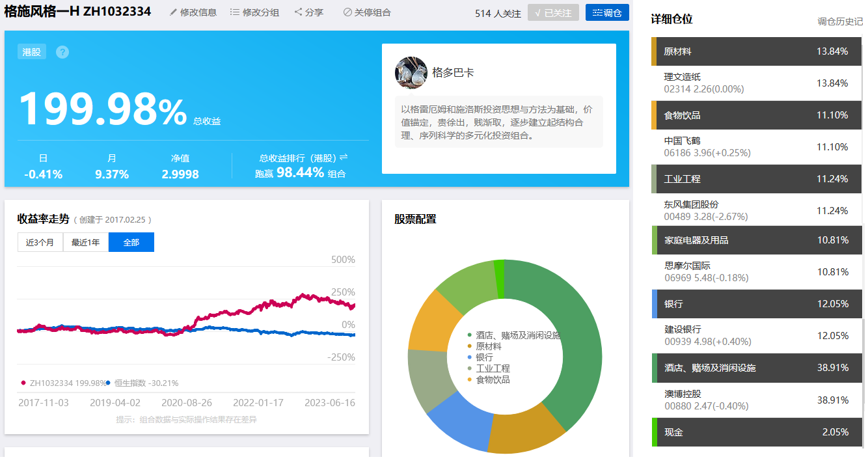
Task: Expand the 食物饮品 11.10% sector header
Action: pos(756,115)
